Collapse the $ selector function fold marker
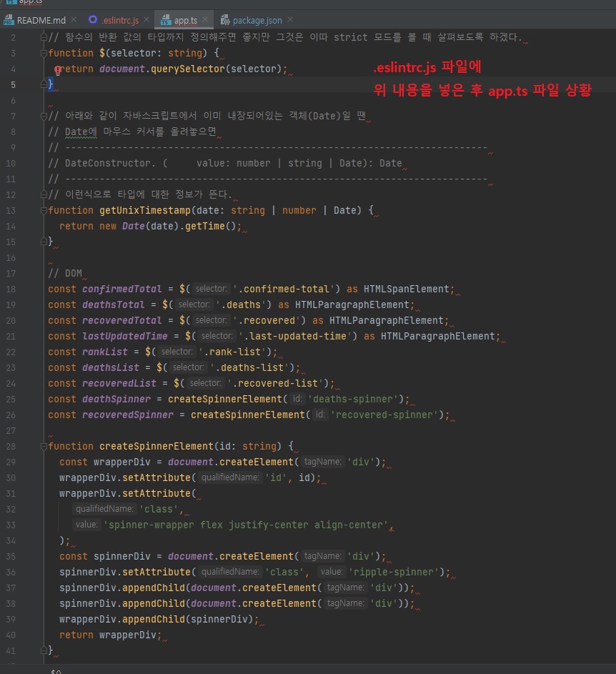Viewport: 616px width, 674px height. [x=44, y=53]
